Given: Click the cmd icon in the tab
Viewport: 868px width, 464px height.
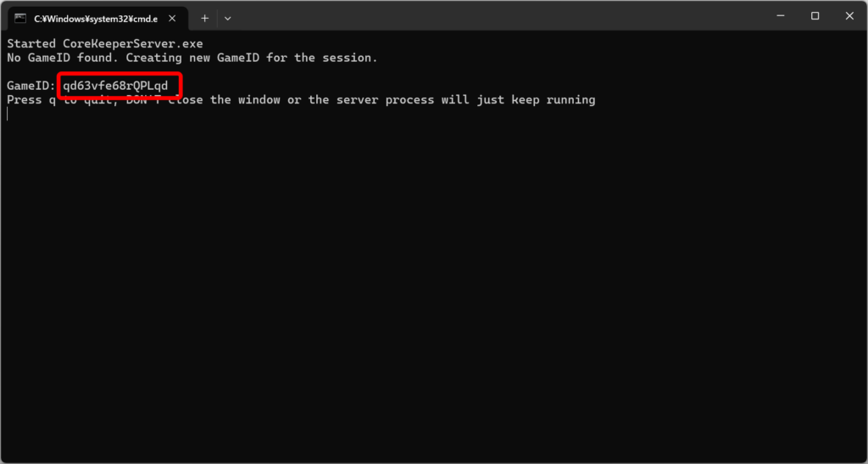Looking at the screenshot, I should point(21,18).
